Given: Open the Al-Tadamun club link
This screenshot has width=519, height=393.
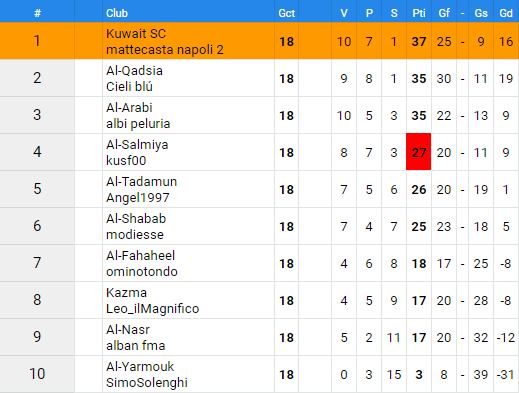Looking at the screenshot, I should (142, 182).
